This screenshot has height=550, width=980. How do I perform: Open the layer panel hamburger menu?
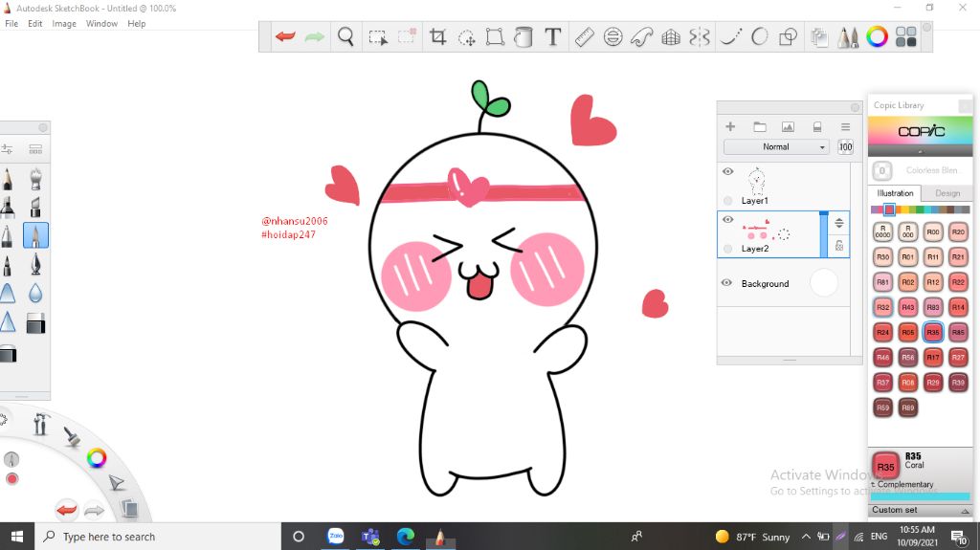coord(845,127)
